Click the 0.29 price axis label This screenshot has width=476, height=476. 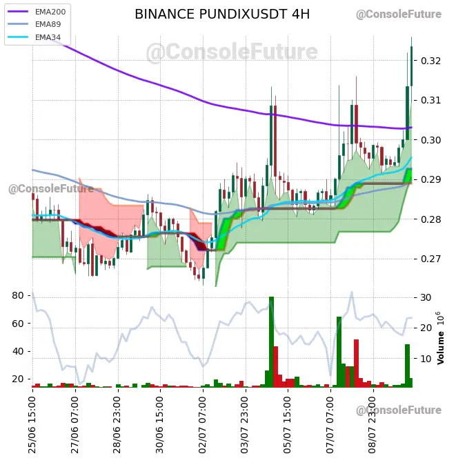[x=430, y=179]
